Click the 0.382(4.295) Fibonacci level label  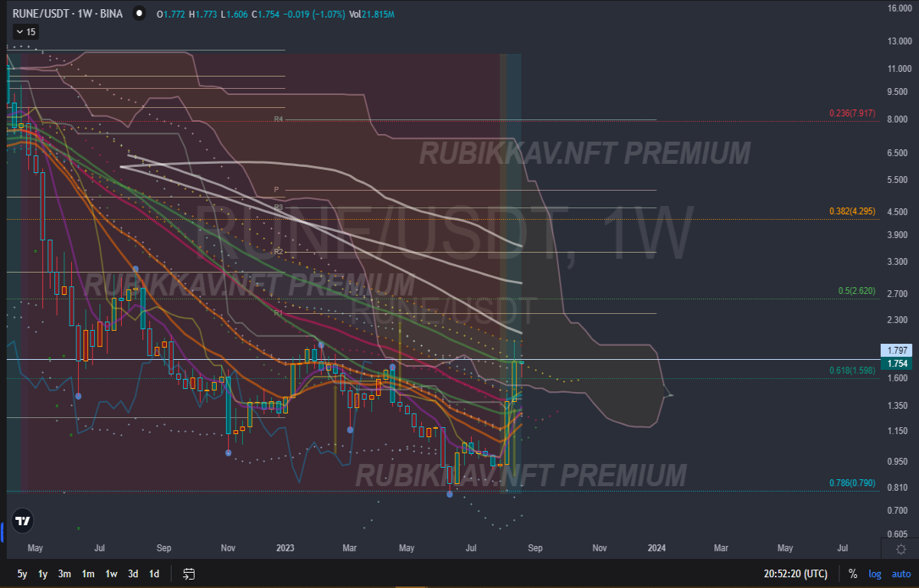pos(852,211)
